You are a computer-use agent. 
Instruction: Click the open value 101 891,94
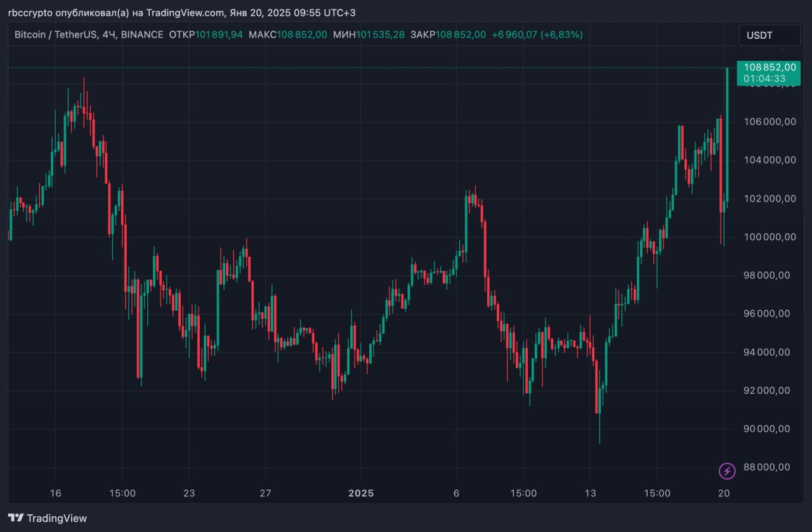(219, 35)
